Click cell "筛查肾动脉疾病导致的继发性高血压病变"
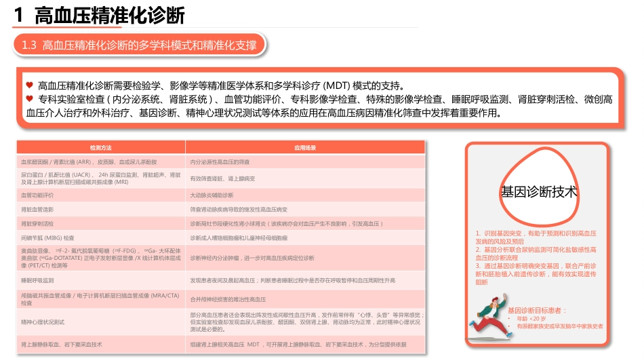644x363 pixels. tap(305, 210)
